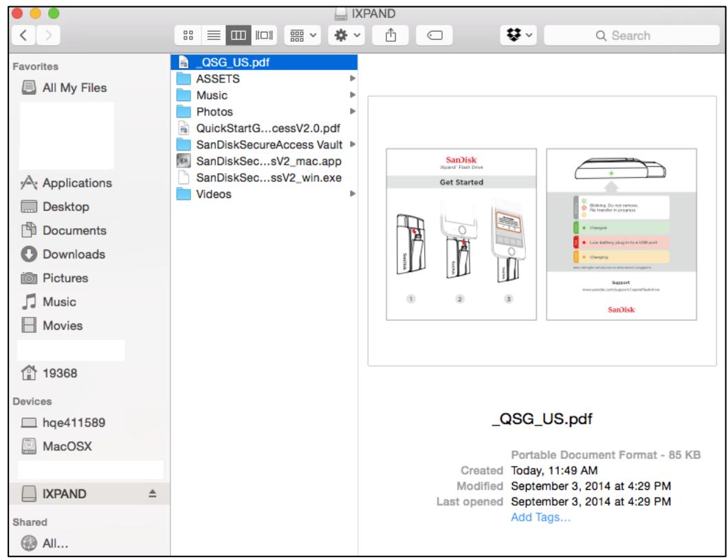Click the Share toolbar button
Image resolution: width=728 pixels, height=560 pixels.
point(391,35)
